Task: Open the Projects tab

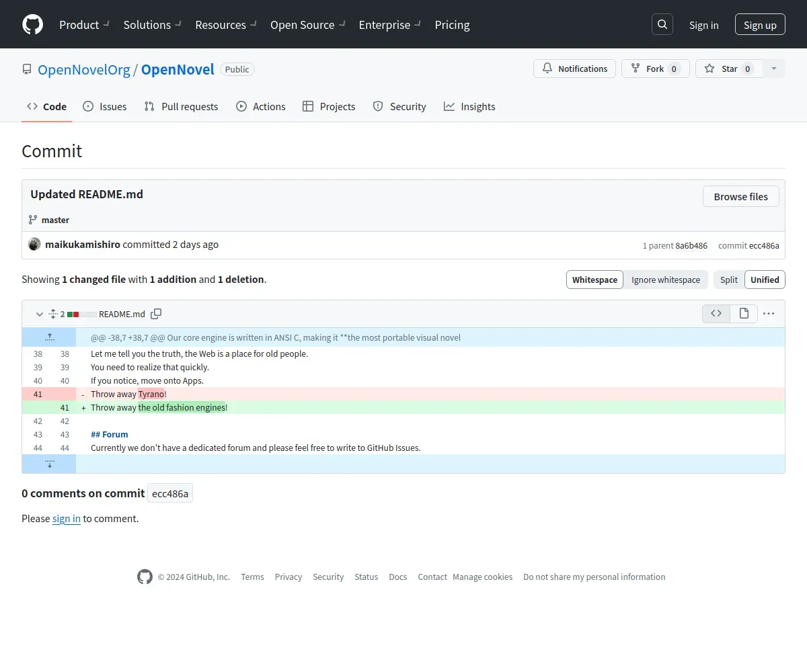Action: pyautogui.click(x=329, y=106)
